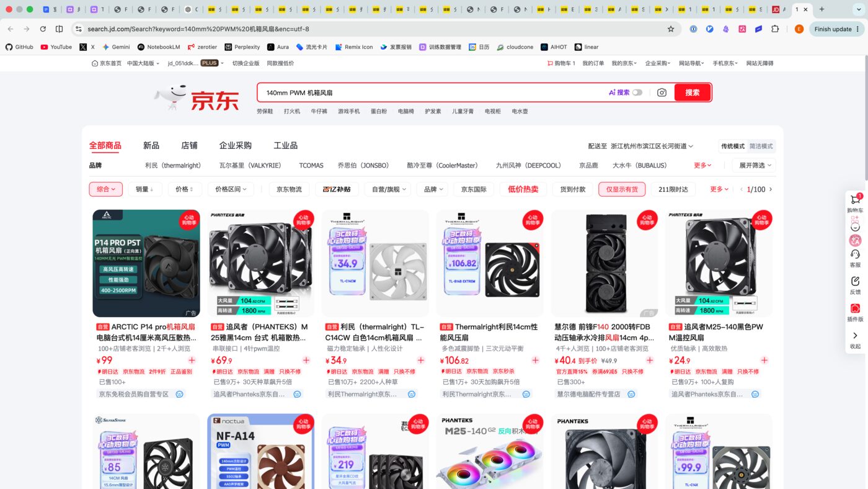Open the 综合 sort dropdown
The width and height of the screenshot is (868, 489).
click(106, 189)
